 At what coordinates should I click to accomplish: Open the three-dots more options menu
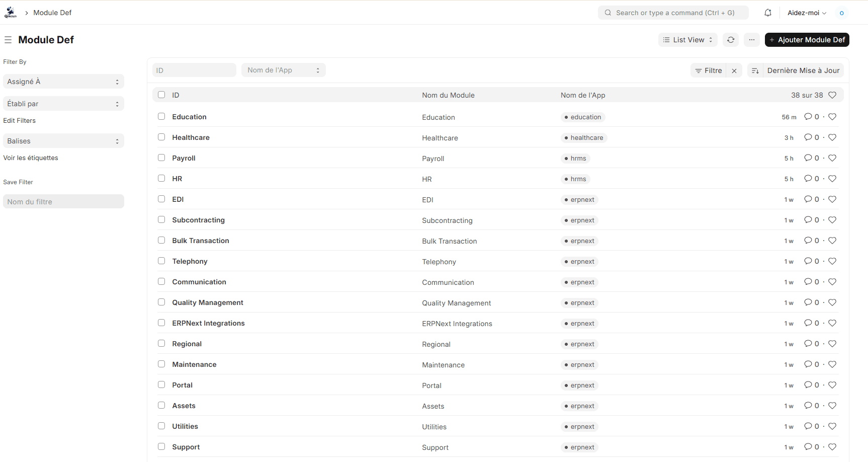pos(752,40)
